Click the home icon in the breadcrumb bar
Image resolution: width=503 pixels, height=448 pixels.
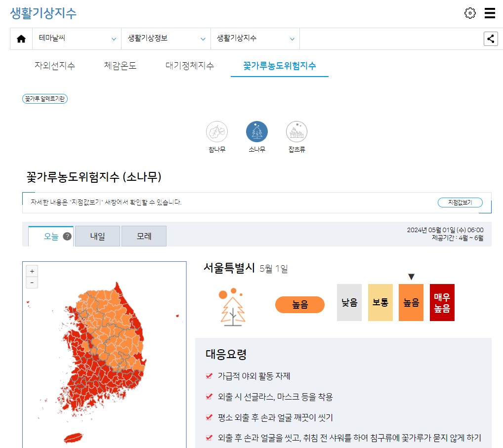[x=21, y=38]
